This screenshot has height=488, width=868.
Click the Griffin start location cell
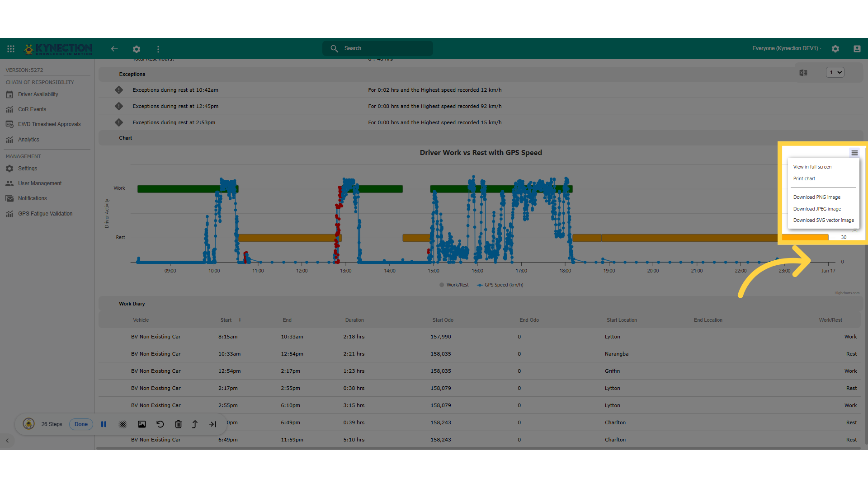click(x=612, y=371)
